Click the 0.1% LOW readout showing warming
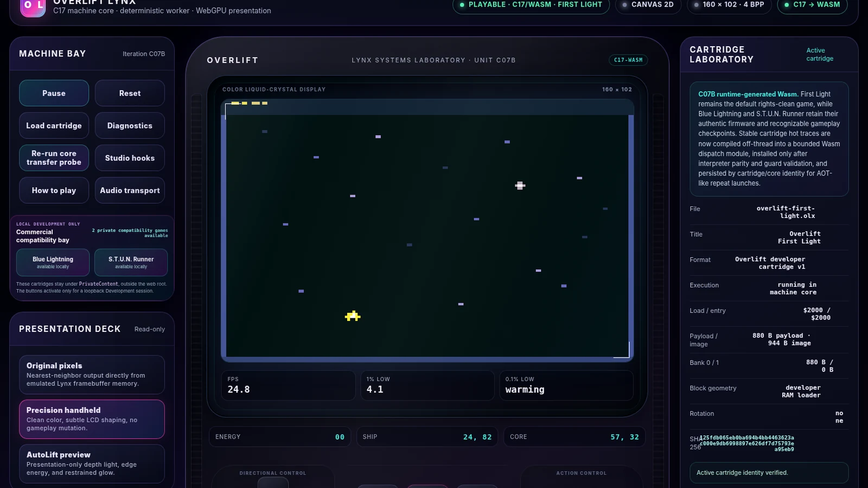The height and width of the screenshot is (488, 868). (x=566, y=386)
